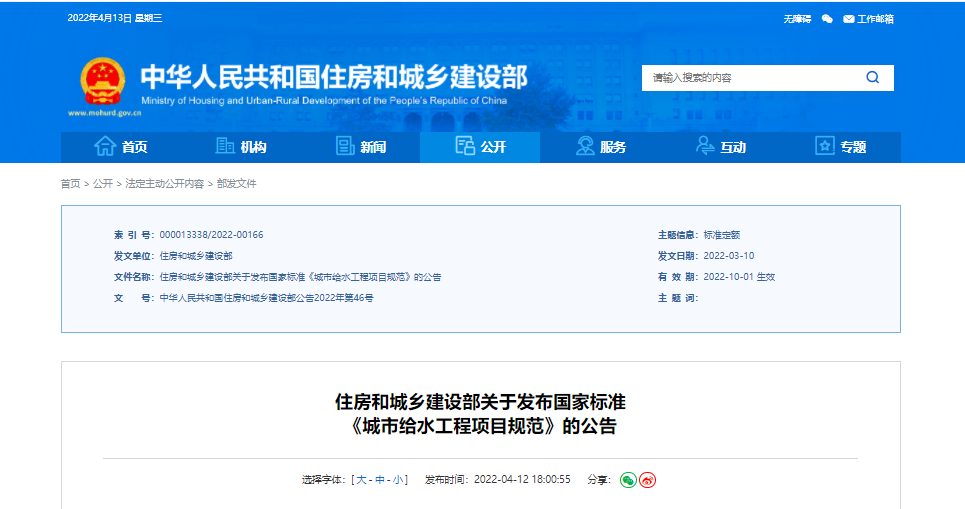The height and width of the screenshot is (509, 965).
Task: Go to 首页 in breadcrumb
Action: (x=70, y=183)
